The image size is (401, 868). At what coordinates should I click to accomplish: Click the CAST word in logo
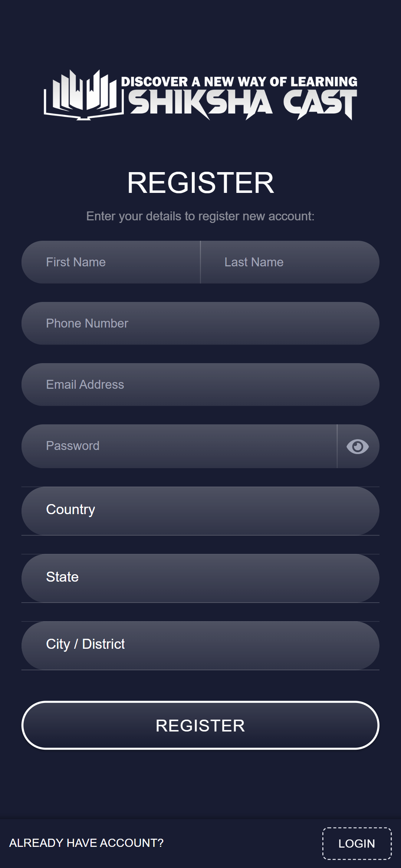click(320, 103)
